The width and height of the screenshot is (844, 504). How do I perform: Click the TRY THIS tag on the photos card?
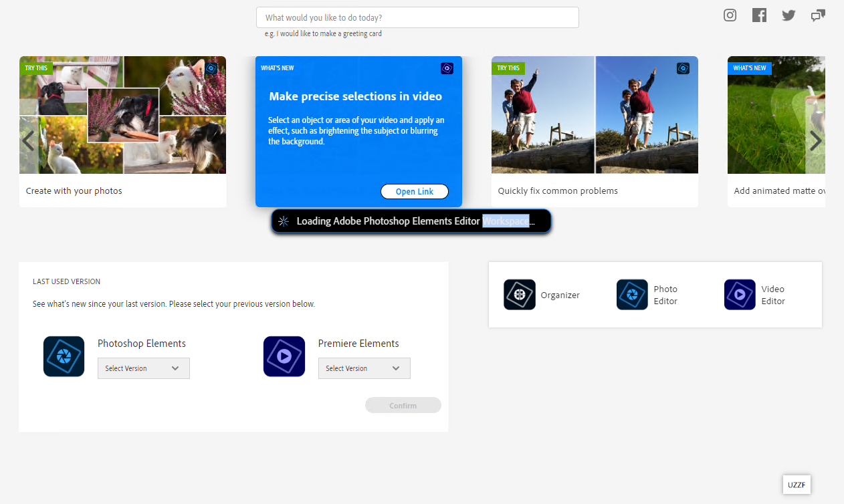[36, 68]
